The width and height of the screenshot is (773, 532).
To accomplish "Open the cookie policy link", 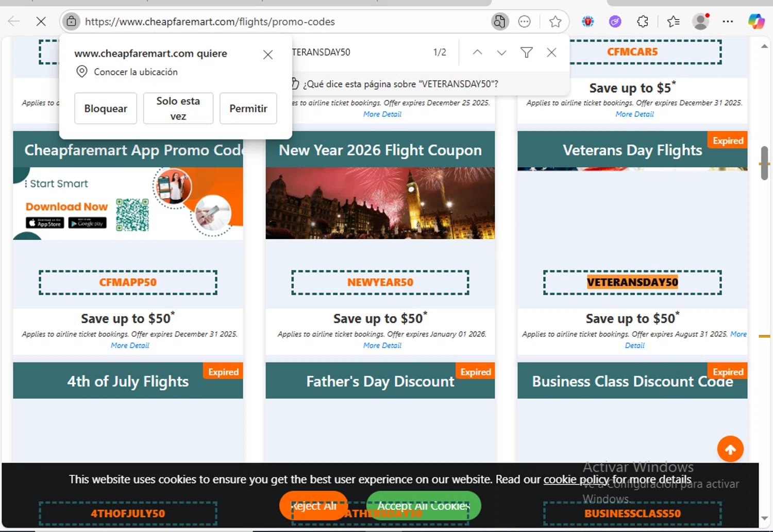I will pyautogui.click(x=576, y=479).
